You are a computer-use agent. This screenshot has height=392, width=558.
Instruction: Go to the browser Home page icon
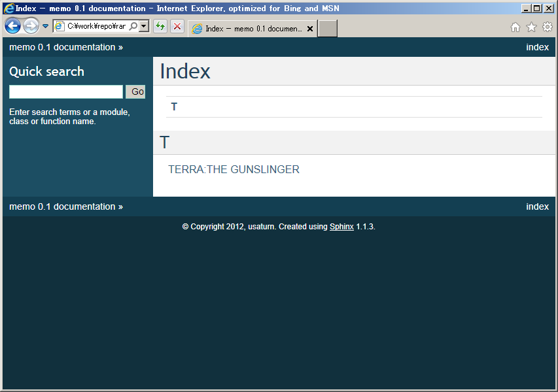515,27
